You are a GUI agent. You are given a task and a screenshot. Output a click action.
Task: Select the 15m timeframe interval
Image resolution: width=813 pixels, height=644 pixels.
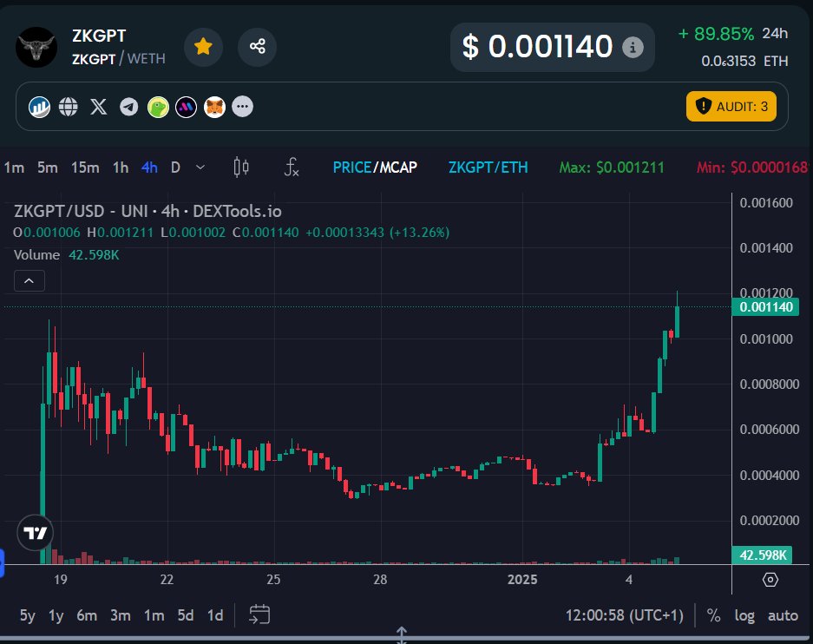pos(85,168)
